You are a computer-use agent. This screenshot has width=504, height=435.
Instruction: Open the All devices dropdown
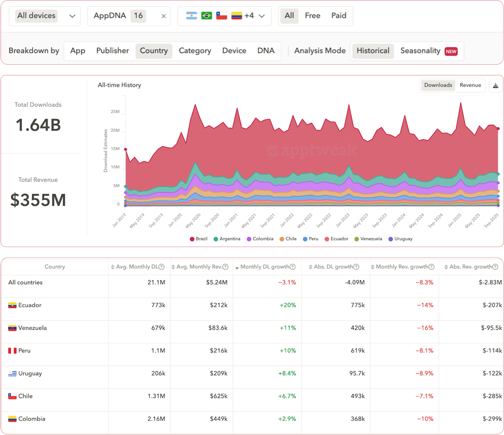[x=44, y=16]
